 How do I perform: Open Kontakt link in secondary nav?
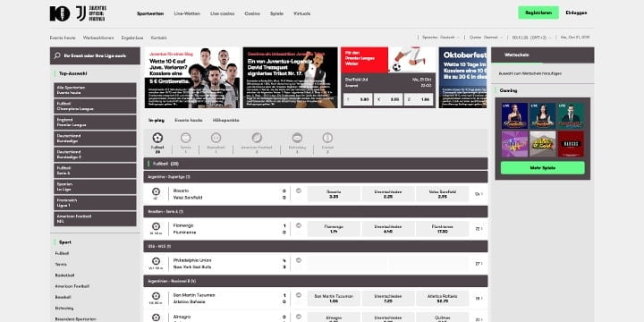tap(158, 38)
